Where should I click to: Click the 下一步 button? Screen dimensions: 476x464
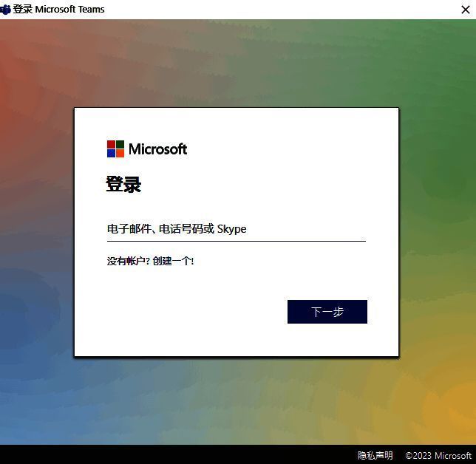pos(327,312)
